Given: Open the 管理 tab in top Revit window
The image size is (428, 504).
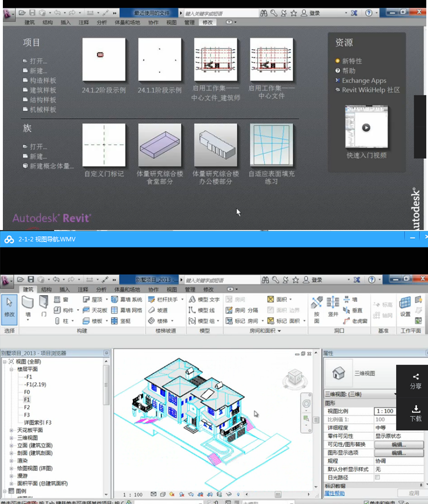Looking at the screenshot, I should click(x=189, y=22).
